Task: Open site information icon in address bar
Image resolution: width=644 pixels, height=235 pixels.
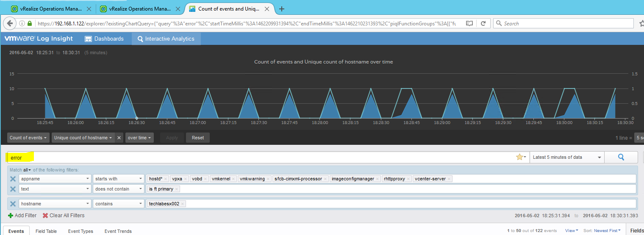Action: (x=22, y=24)
